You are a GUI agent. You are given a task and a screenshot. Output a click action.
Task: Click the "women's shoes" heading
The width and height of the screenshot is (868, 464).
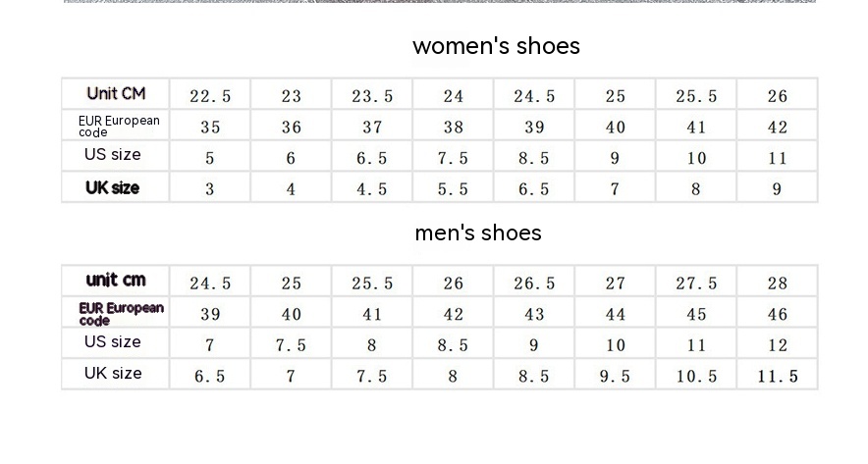[496, 46]
